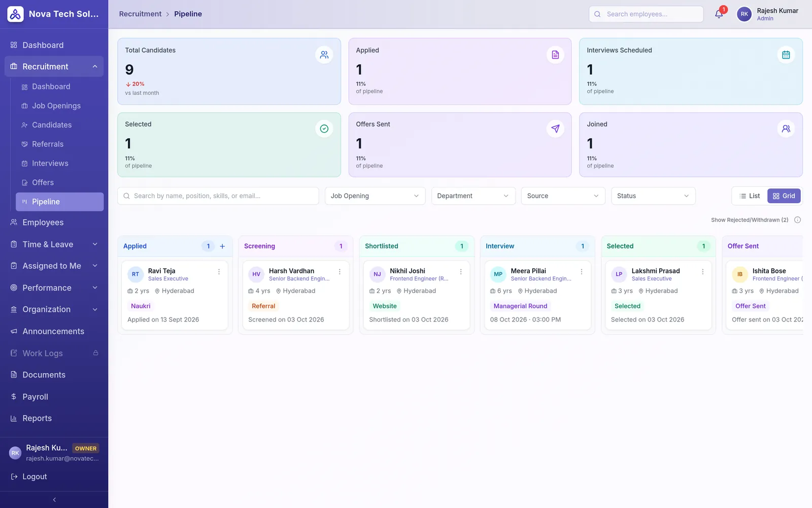Click OWNER badge in sidebar footer
The width and height of the screenshot is (812, 508).
pyautogui.click(x=85, y=449)
